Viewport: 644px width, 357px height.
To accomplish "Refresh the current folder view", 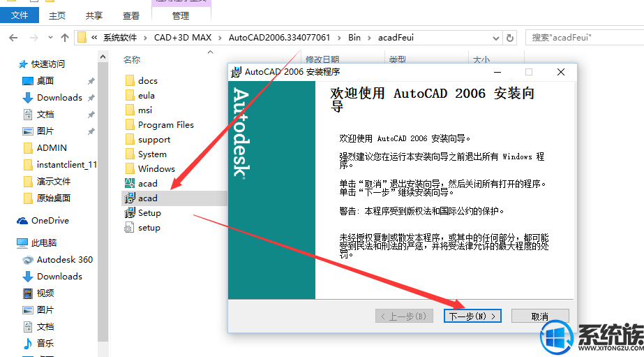I will (x=510, y=38).
